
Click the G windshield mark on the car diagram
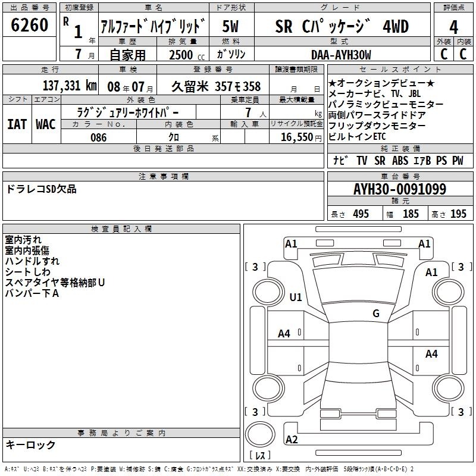click(375, 314)
